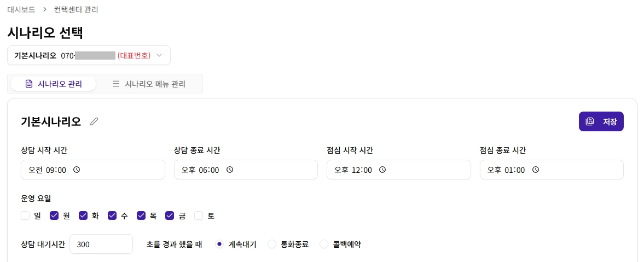Open the 컨택센터 관리 breadcrumb
The image size is (644, 262).
coord(76,9)
